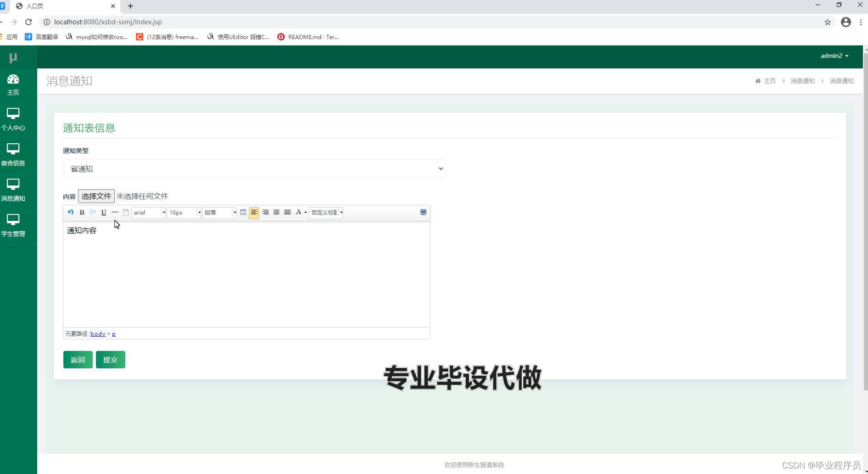
Task: Click the 返回 back button
Action: 78,360
